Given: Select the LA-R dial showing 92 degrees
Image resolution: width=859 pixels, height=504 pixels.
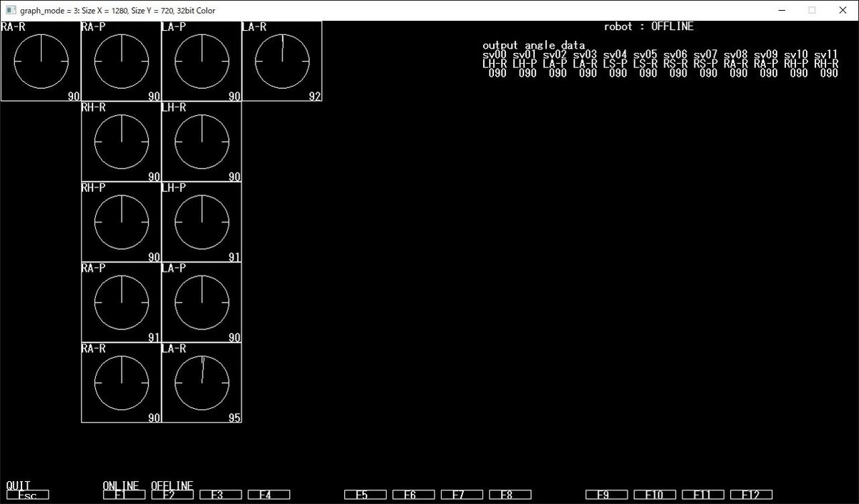Looking at the screenshot, I should tap(281, 61).
